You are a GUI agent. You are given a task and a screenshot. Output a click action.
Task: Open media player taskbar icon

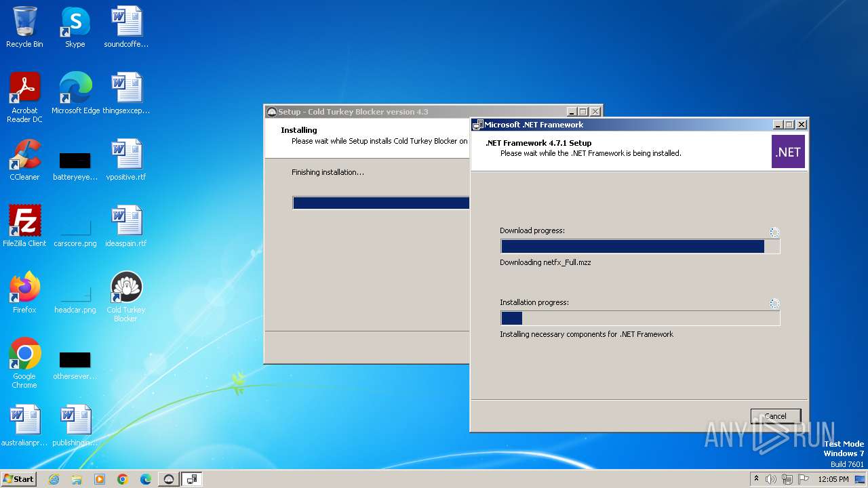[x=100, y=479]
